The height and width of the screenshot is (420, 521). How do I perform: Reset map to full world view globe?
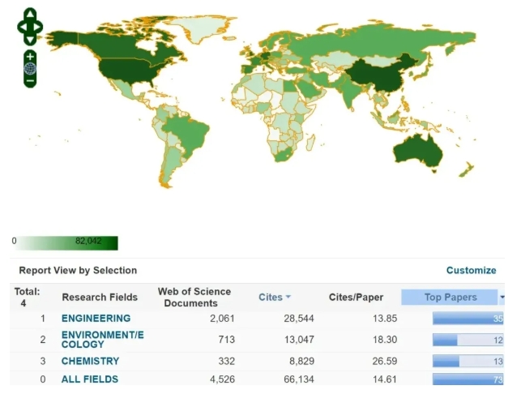[30, 69]
